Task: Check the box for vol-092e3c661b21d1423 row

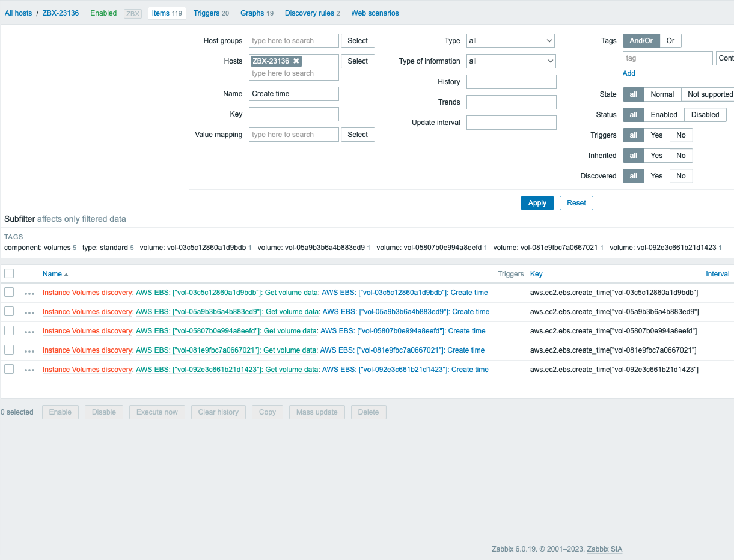Action: 9,369
